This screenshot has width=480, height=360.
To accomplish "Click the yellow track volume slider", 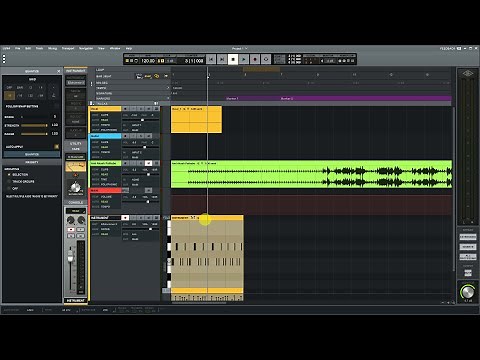I will 140,120.
